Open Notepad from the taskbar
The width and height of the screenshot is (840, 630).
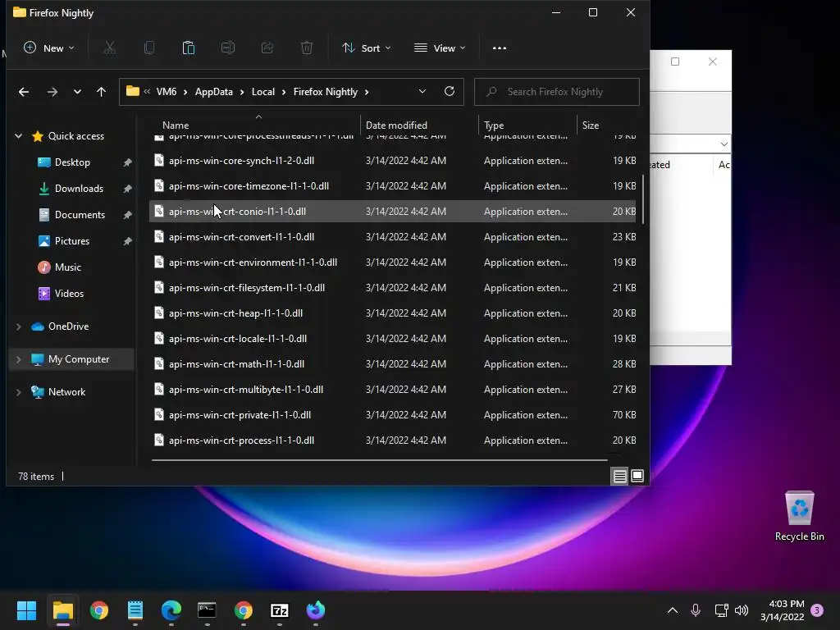click(x=135, y=610)
